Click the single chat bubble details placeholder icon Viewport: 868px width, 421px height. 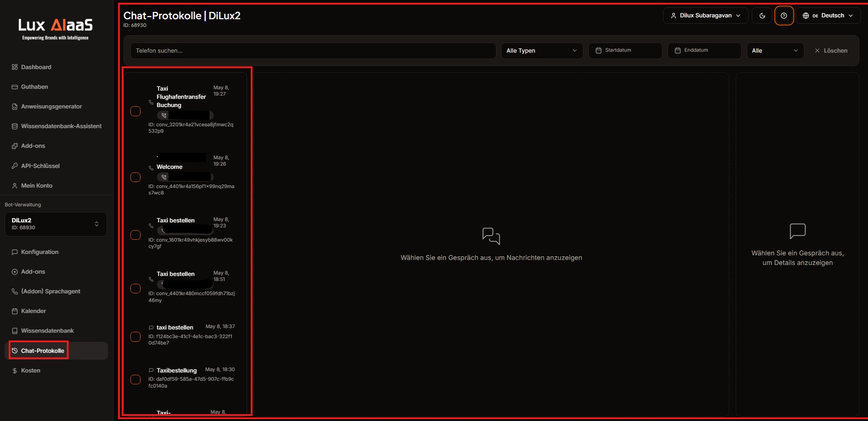798,231
